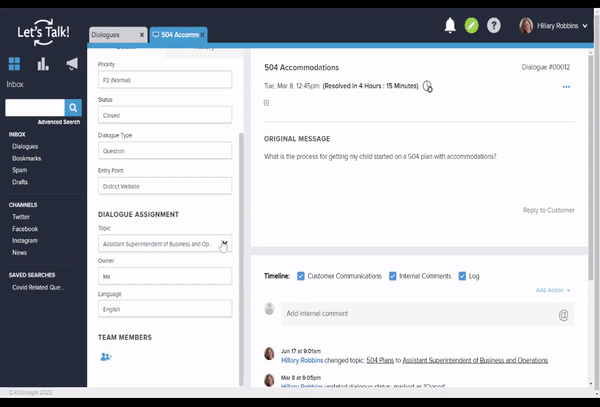Open the Twitter channel in sidebar

click(x=21, y=216)
